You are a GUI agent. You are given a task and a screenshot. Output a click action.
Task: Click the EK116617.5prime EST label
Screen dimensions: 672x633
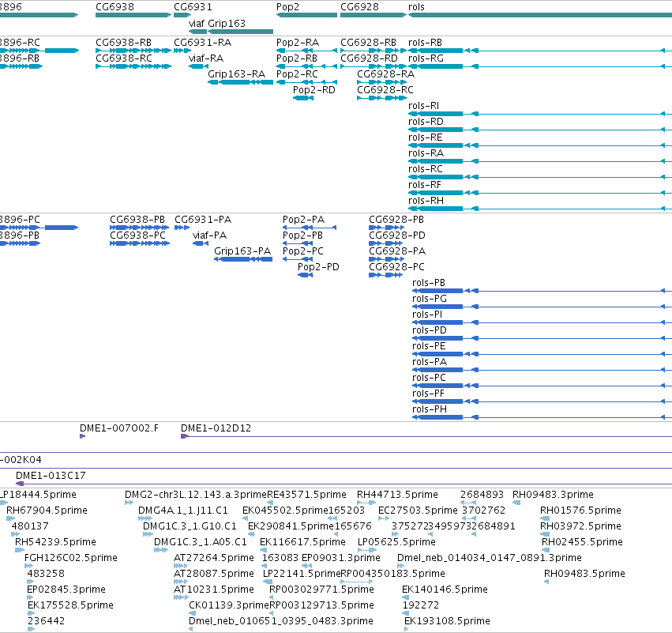pos(302,542)
